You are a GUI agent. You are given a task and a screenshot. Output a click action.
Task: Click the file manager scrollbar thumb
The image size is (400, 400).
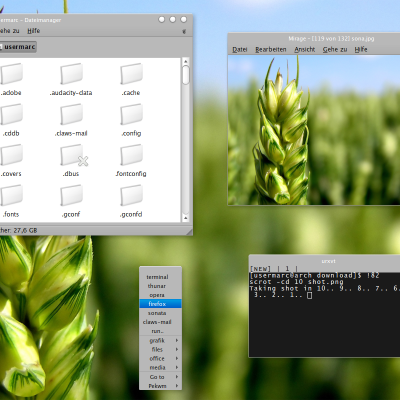coord(186,75)
